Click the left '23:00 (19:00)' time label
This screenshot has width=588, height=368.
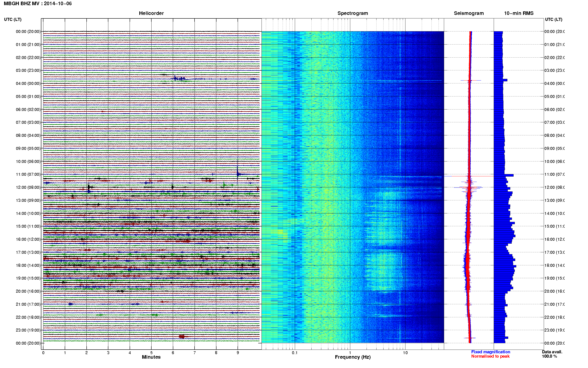tap(28, 330)
